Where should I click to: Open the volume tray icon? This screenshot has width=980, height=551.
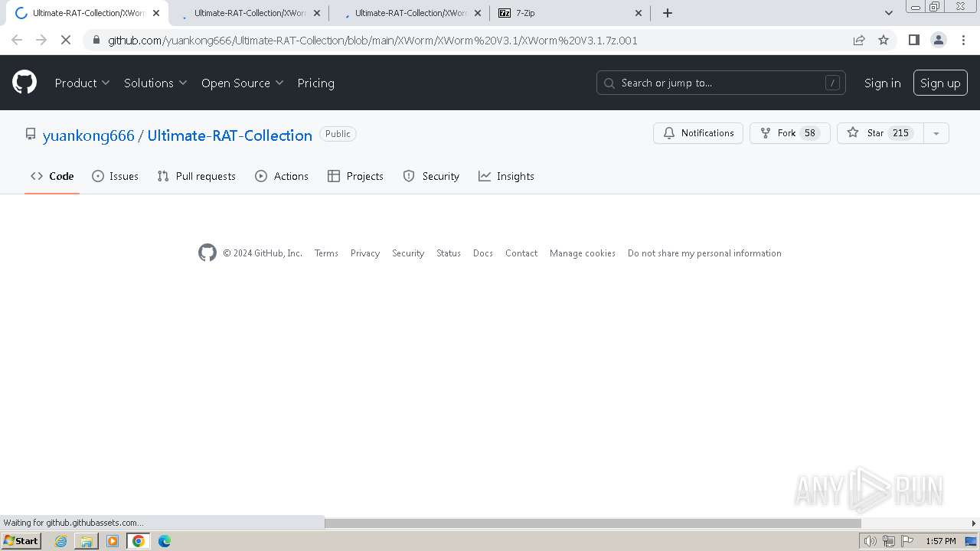pos(870,541)
